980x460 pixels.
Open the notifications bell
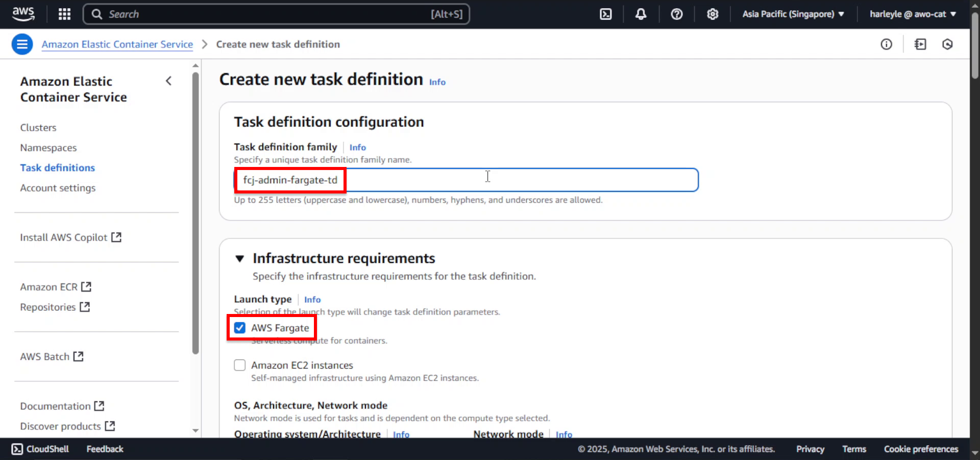tap(641, 14)
